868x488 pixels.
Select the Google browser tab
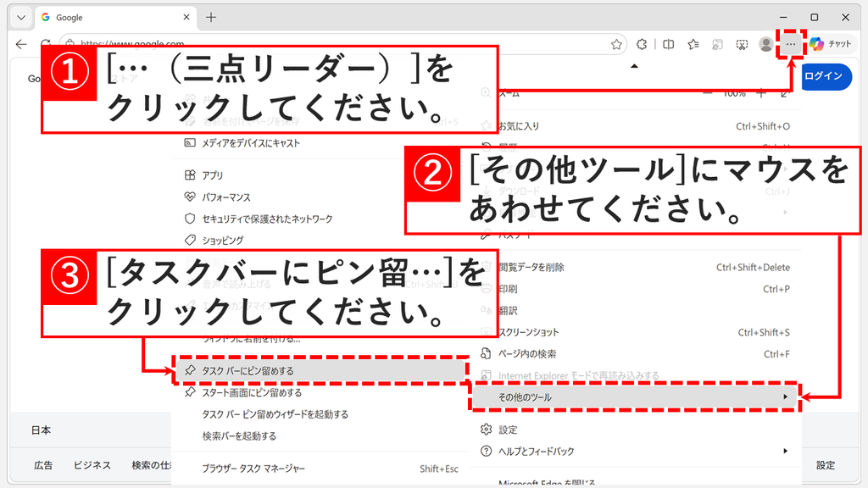point(115,18)
